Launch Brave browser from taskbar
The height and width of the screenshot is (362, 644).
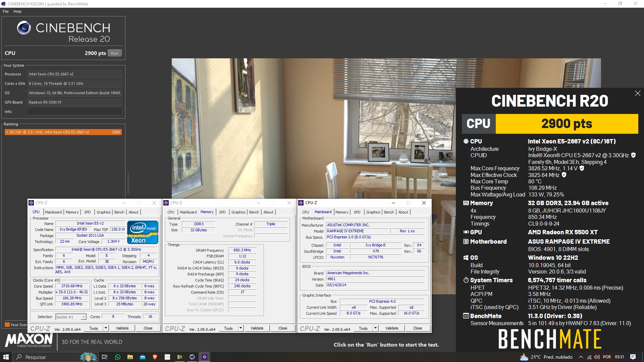[x=155, y=357]
